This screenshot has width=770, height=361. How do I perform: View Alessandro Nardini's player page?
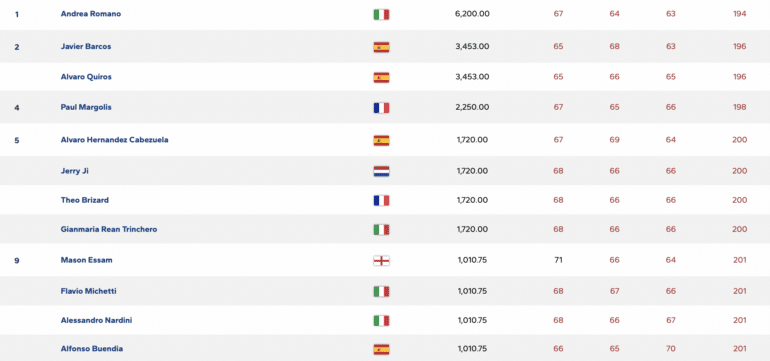pyautogui.click(x=96, y=320)
